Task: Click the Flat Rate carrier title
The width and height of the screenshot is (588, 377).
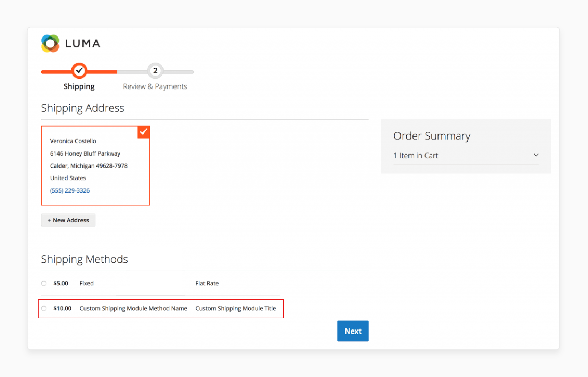Action: coord(207,283)
